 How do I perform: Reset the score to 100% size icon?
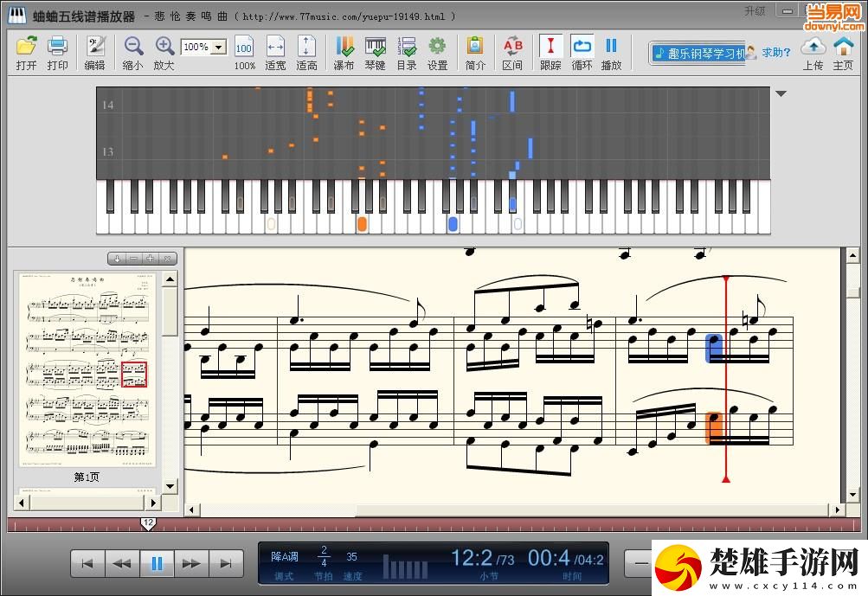(244, 53)
